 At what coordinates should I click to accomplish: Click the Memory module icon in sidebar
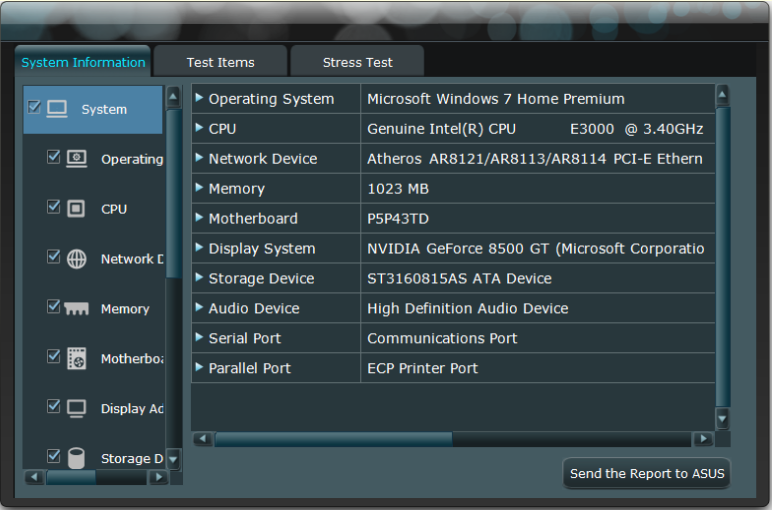(x=76, y=309)
